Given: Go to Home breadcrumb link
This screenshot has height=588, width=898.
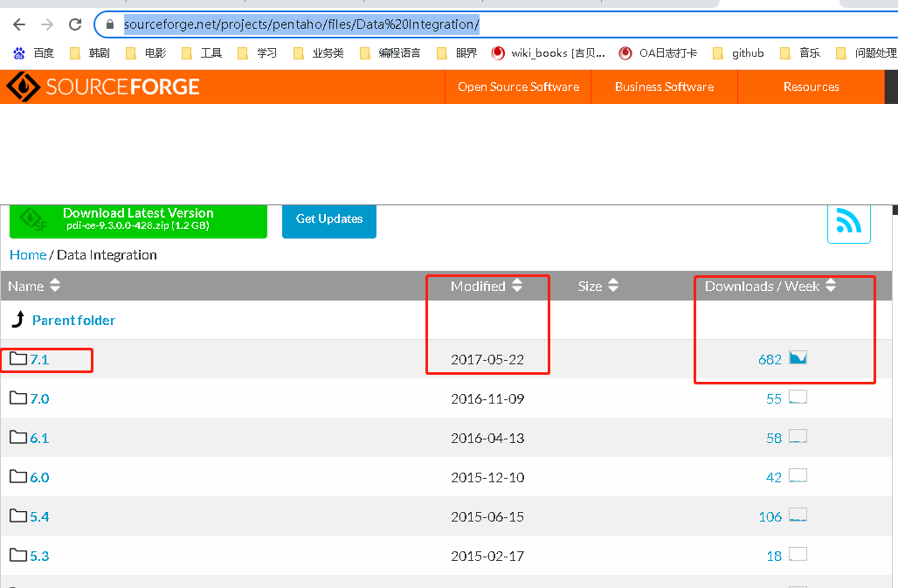Looking at the screenshot, I should point(27,255).
